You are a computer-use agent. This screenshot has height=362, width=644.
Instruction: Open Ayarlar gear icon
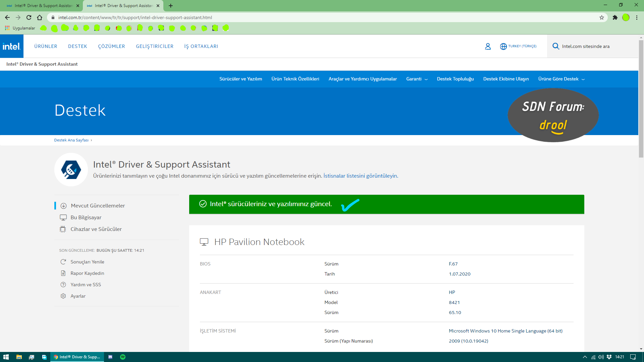coord(63,296)
